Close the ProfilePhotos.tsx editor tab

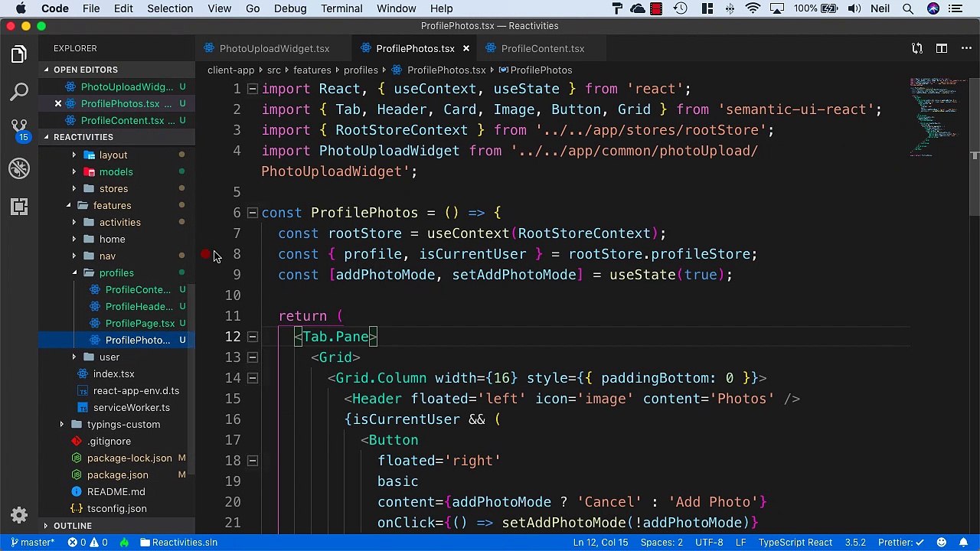(x=465, y=48)
